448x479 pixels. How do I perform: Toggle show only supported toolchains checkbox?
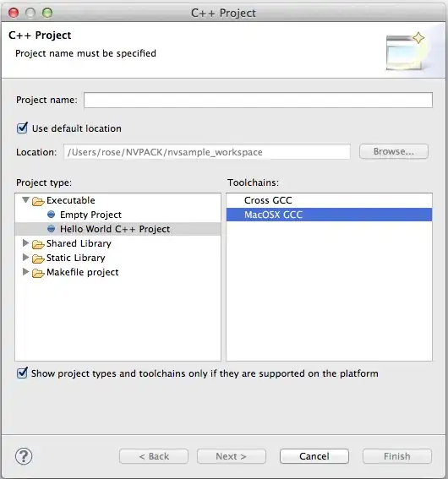pos(22,373)
